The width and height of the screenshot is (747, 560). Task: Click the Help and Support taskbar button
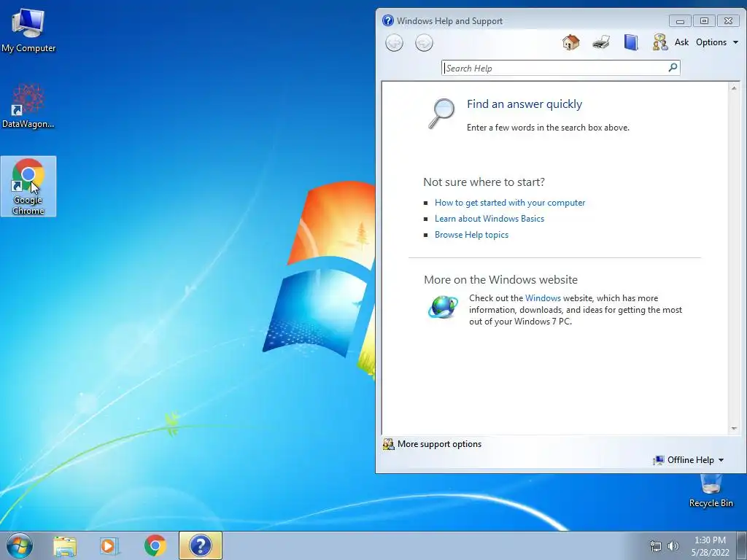(x=201, y=545)
